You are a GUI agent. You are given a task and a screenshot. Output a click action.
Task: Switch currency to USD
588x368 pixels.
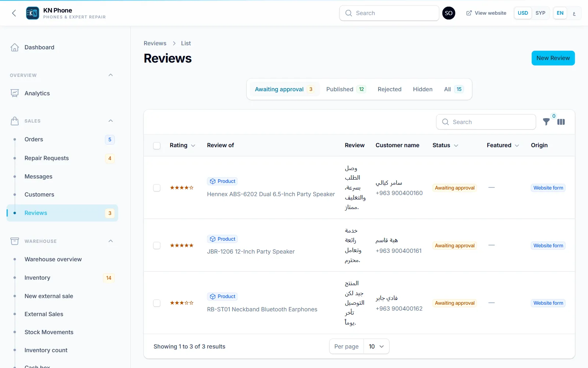(x=523, y=13)
